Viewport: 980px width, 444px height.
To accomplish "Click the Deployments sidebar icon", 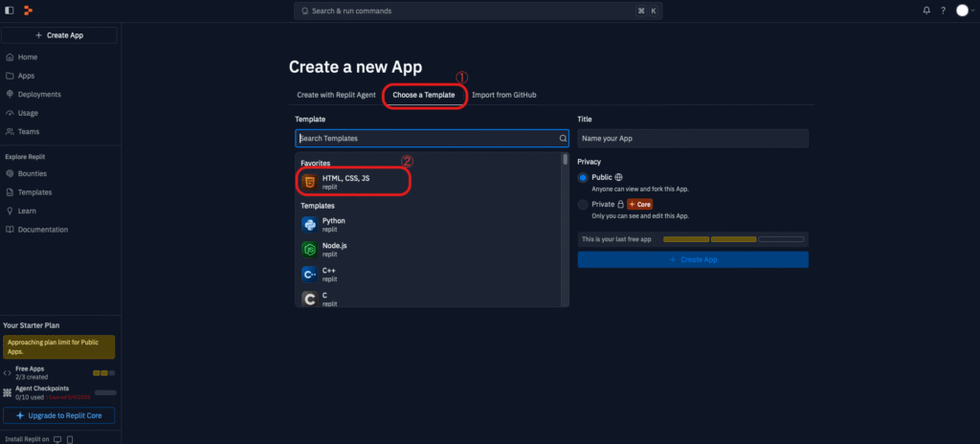I will (10, 95).
